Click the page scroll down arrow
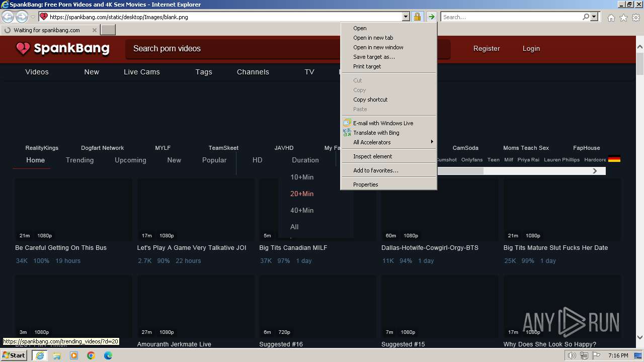Viewport: 644px width, 362px height. click(640, 338)
